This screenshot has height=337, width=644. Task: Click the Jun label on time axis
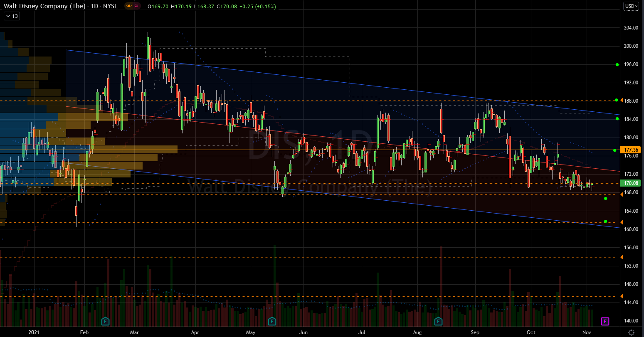point(303,332)
